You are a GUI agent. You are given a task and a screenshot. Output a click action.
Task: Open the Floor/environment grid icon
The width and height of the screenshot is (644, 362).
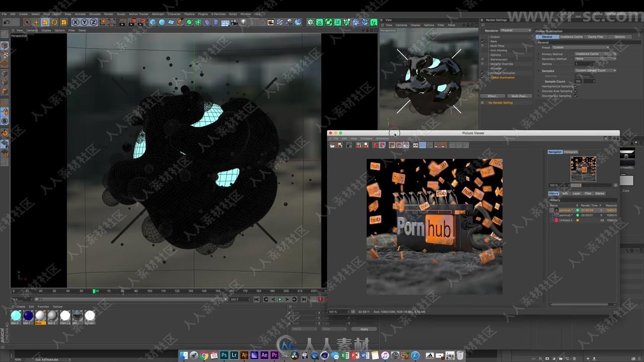225,22
